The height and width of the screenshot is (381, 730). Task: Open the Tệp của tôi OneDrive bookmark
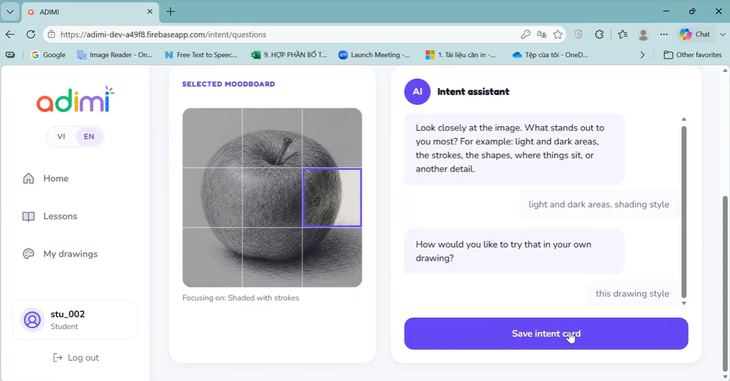(550, 55)
